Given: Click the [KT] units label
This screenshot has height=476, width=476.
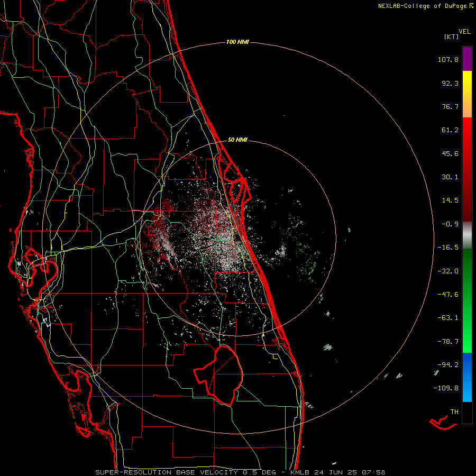Looking at the screenshot, I should pos(452,36).
